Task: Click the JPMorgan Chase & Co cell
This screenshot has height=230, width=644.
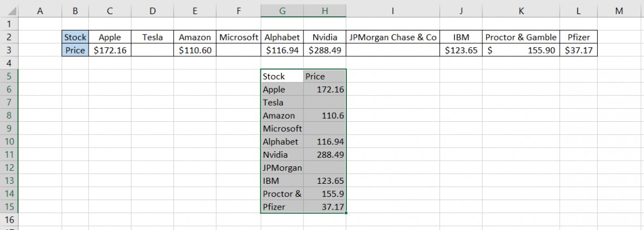Action: (x=393, y=37)
